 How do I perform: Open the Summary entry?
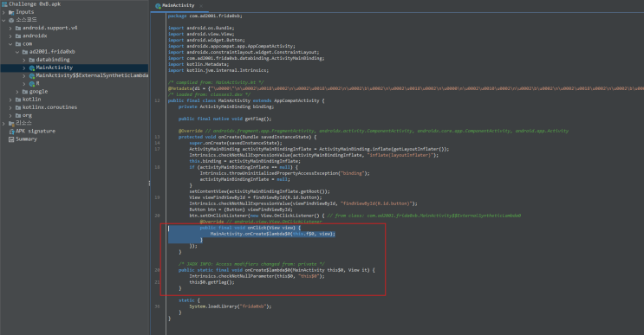coord(26,139)
